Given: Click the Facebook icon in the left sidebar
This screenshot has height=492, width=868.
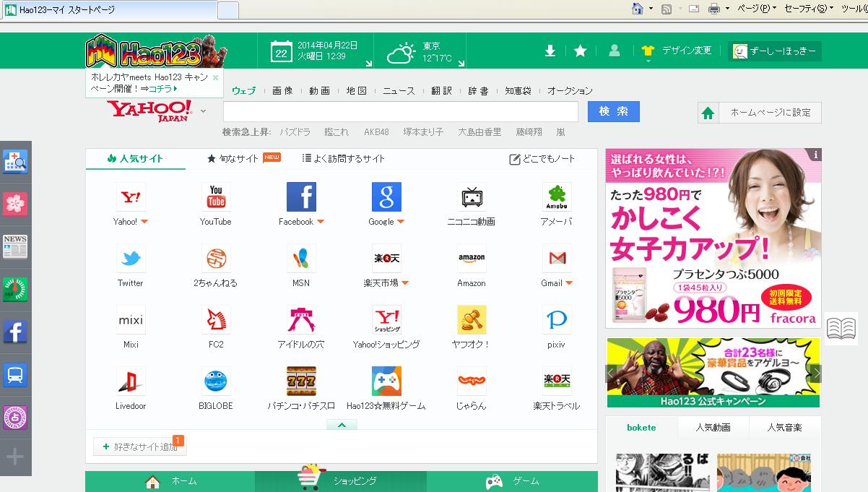Looking at the screenshot, I should 15,332.
